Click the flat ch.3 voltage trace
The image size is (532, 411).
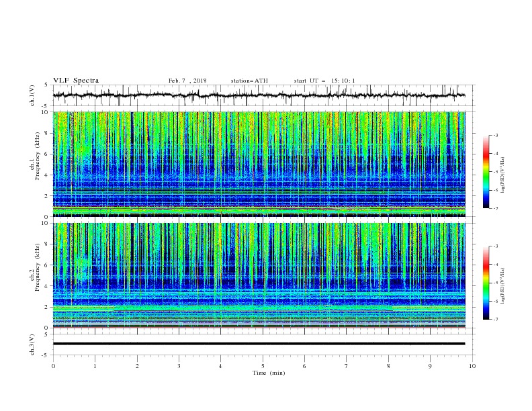click(x=259, y=344)
